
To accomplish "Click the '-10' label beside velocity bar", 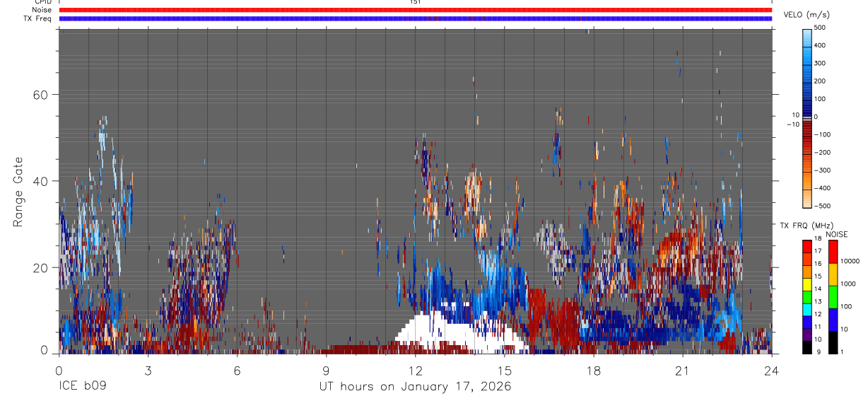I will (793, 124).
